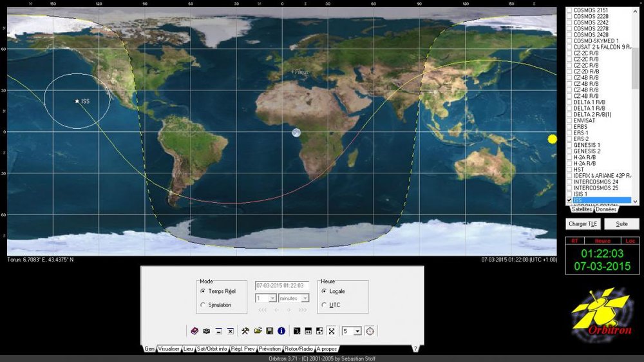Open the Prévision tab
This screenshot has height=362, width=644.
point(270,349)
